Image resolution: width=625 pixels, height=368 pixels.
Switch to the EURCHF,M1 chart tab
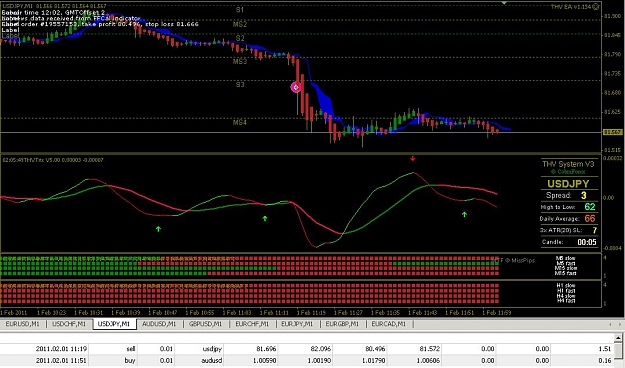tap(252, 324)
